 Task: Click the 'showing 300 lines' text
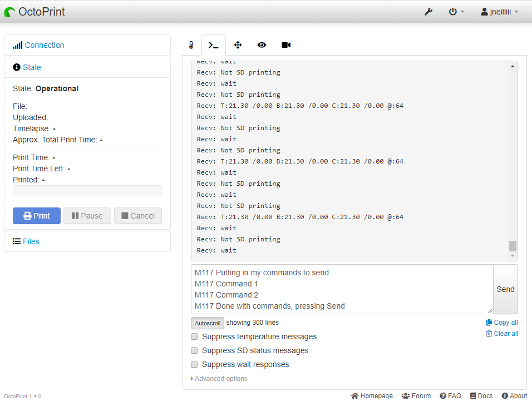(253, 323)
